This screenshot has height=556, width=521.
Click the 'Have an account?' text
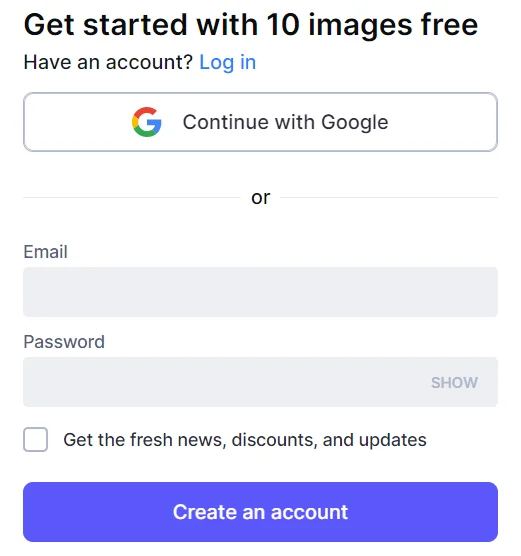pos(108,62)
